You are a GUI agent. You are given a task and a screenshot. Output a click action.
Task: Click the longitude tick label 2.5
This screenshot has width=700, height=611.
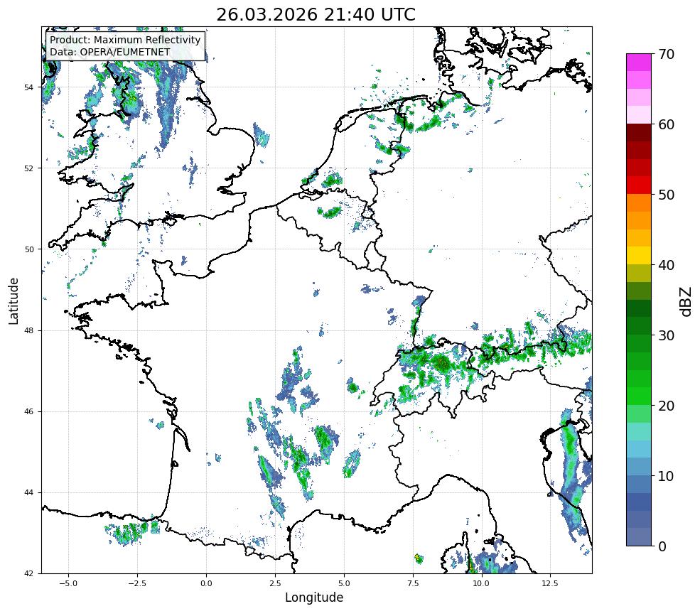(x=275, y=583)
